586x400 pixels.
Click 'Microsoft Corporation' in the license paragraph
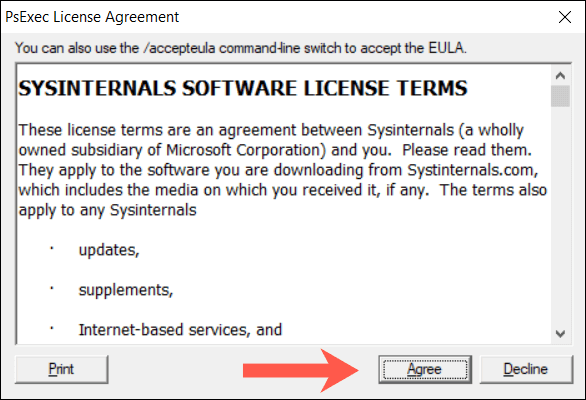243,150
